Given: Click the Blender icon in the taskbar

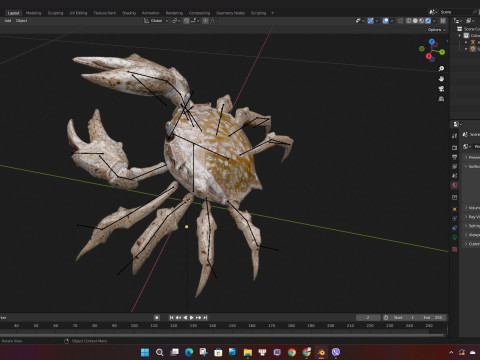Looking at the screenshot, I should (321, 352).
